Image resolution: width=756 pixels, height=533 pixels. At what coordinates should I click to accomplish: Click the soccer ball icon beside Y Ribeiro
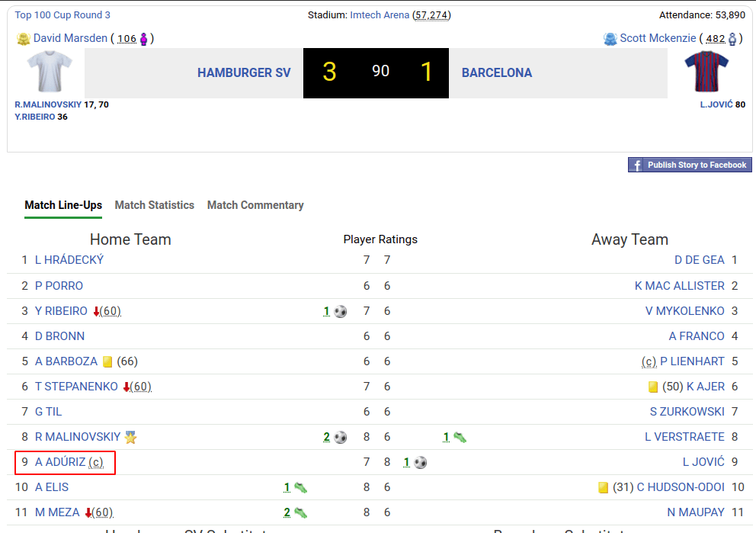pyautogui.click(x=341, y=311)
